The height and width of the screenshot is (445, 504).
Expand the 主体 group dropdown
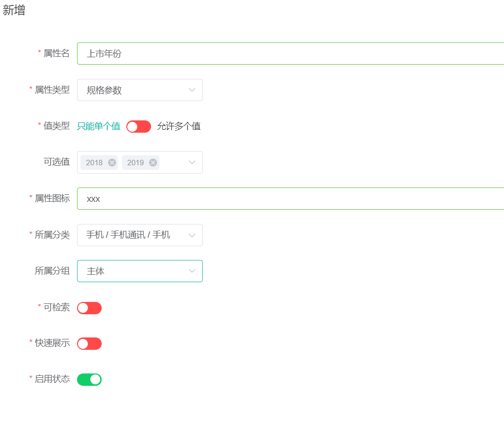coord(140,271)
